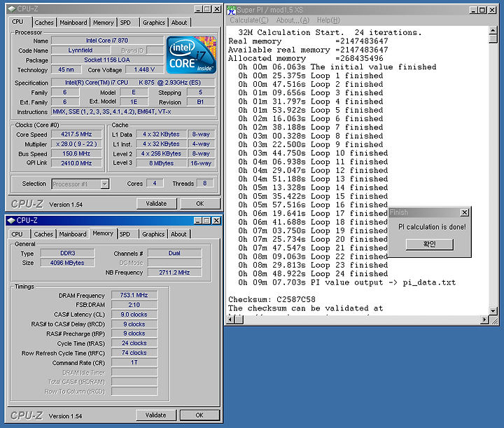The height and width of the screenshot is (428, 504).
Task: Click the Core Voltage value '1.448 V'
Action: click(x=144, y=69)
